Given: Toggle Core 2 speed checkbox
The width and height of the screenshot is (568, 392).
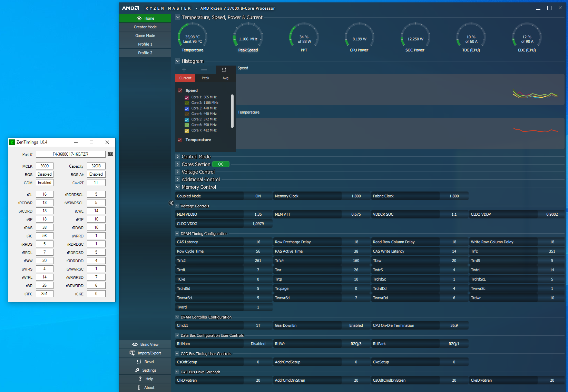Looking at the screenshot, I should (x=187, y=103).
